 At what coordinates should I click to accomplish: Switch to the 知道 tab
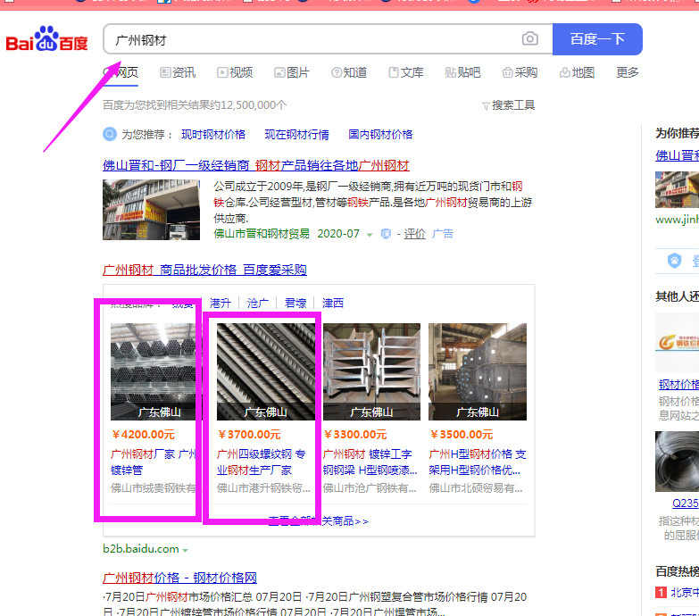click(x=349, y=72)
